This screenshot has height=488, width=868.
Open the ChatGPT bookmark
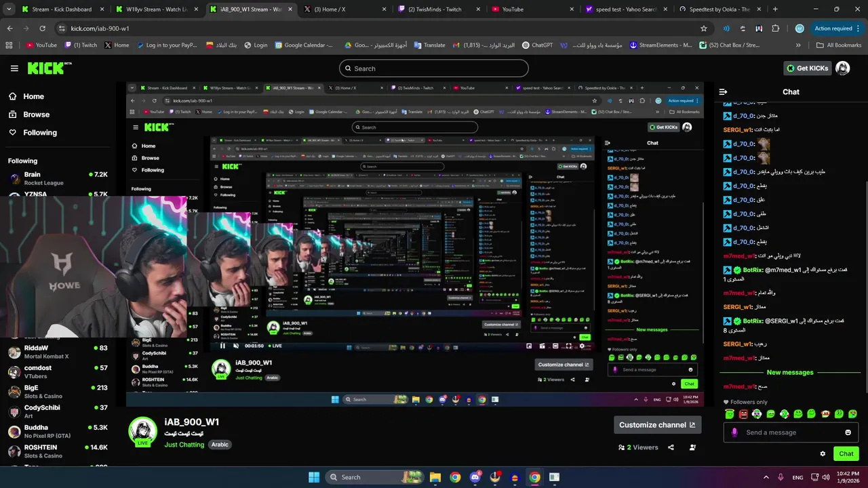[x=537, y=45]
